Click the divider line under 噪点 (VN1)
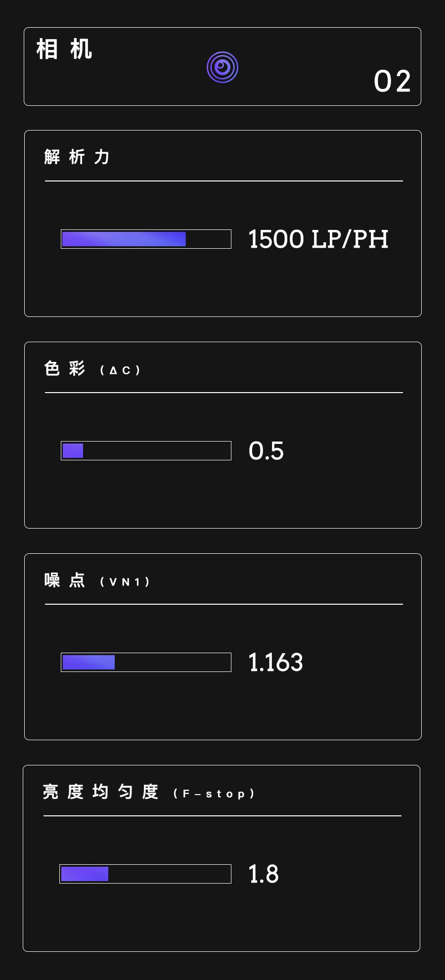 point(223,604)
